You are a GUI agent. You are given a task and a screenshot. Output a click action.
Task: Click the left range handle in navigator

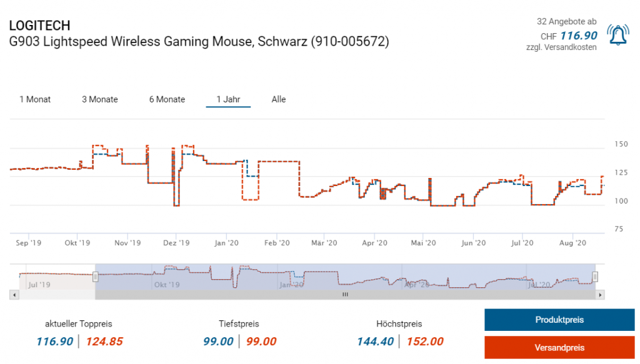point(95,277)
